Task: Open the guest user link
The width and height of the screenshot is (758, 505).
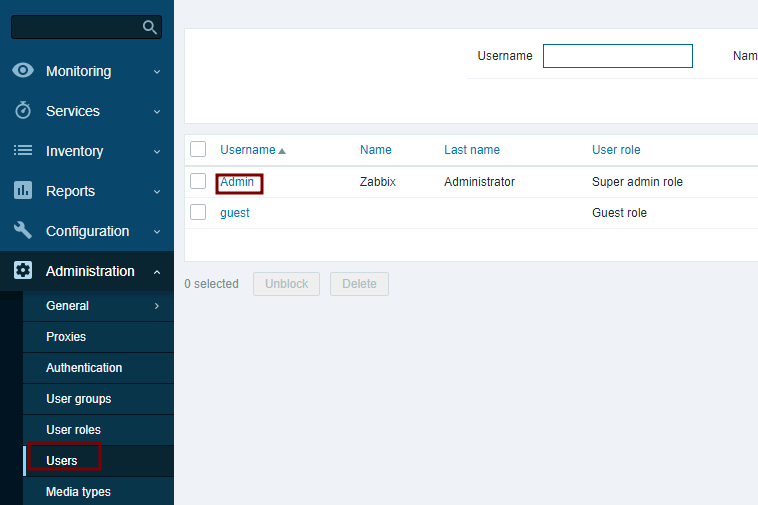Action: click(235, 213)
